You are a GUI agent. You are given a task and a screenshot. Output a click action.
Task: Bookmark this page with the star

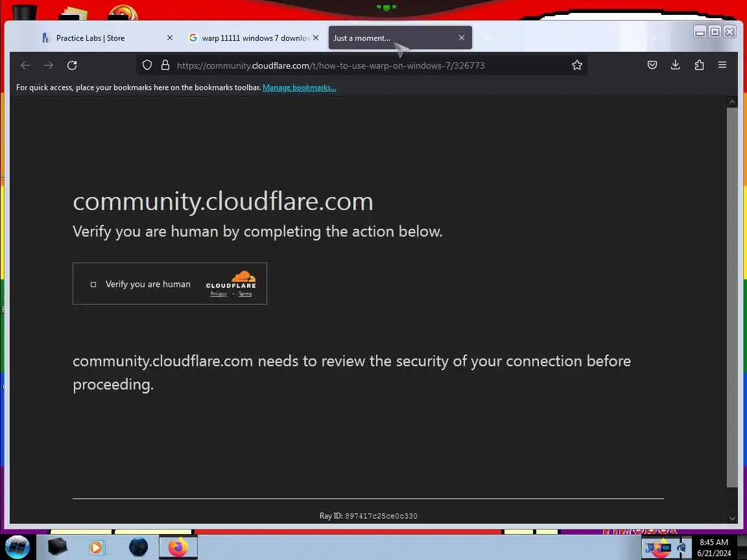[x=577, y=65]
